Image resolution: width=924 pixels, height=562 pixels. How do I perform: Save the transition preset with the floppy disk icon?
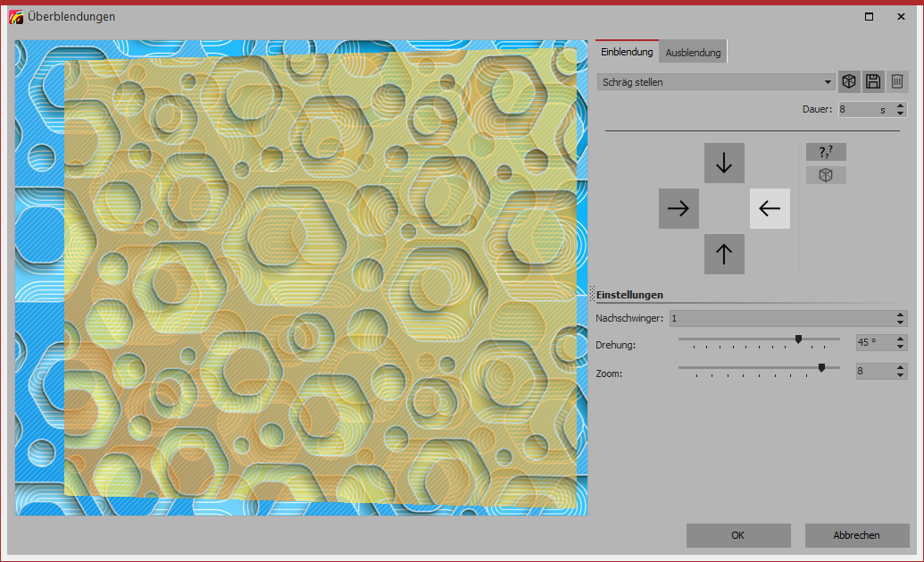coord(873,81)
